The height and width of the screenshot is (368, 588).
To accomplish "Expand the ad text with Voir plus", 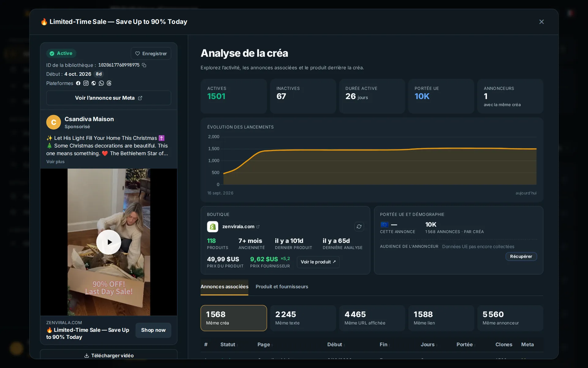I will pyautogui.click(x=55, y=162).
